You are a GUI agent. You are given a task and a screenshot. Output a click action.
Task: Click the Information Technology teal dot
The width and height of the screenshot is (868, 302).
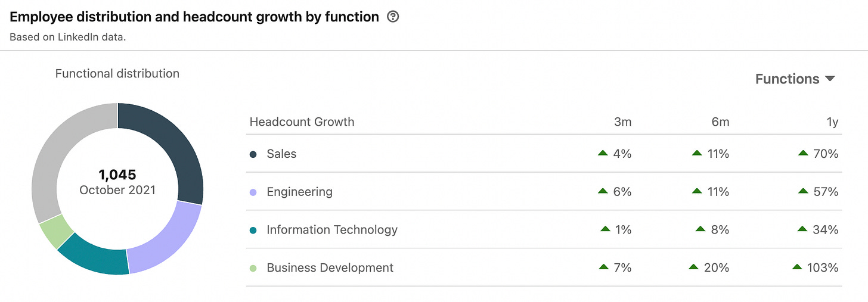pos(253,230)
